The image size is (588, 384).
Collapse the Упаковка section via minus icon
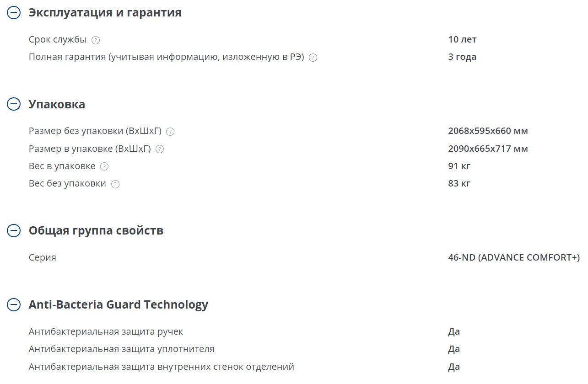[14, 104]
